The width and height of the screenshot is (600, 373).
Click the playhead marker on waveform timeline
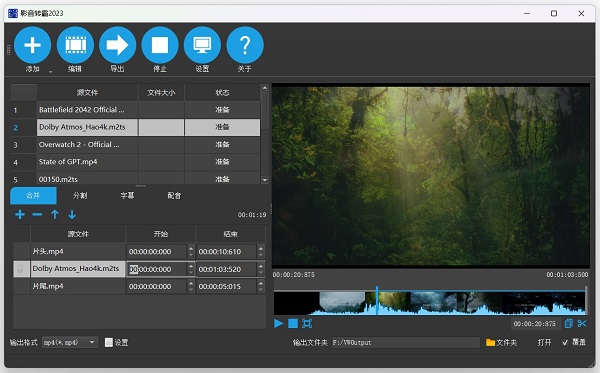point(377,301)
